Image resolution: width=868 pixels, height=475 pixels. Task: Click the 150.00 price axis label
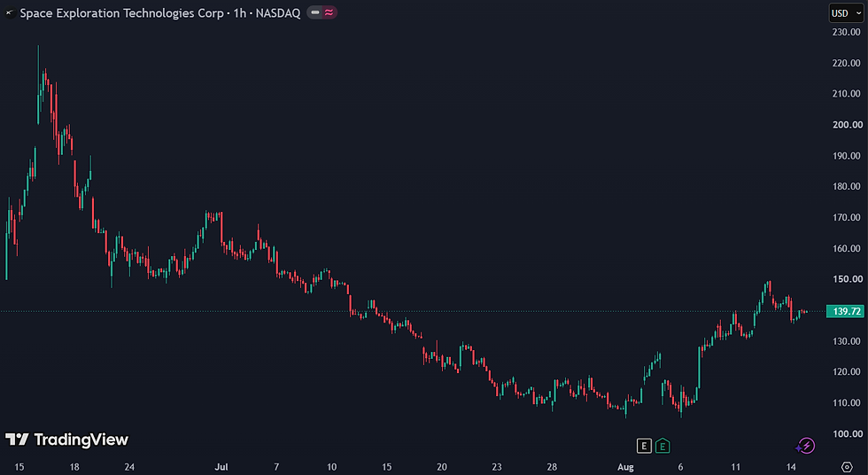click(847, 279)
